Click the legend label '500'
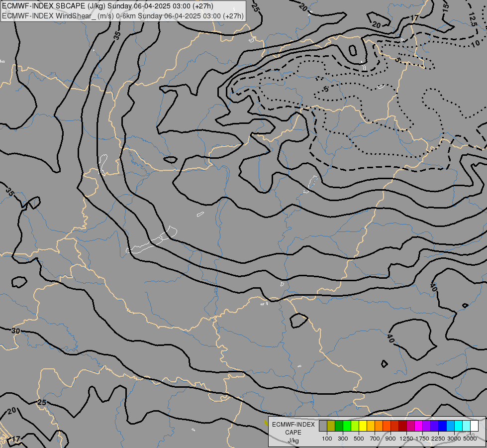The width and height of the screenshot is (487, 448). coord(359,439)
